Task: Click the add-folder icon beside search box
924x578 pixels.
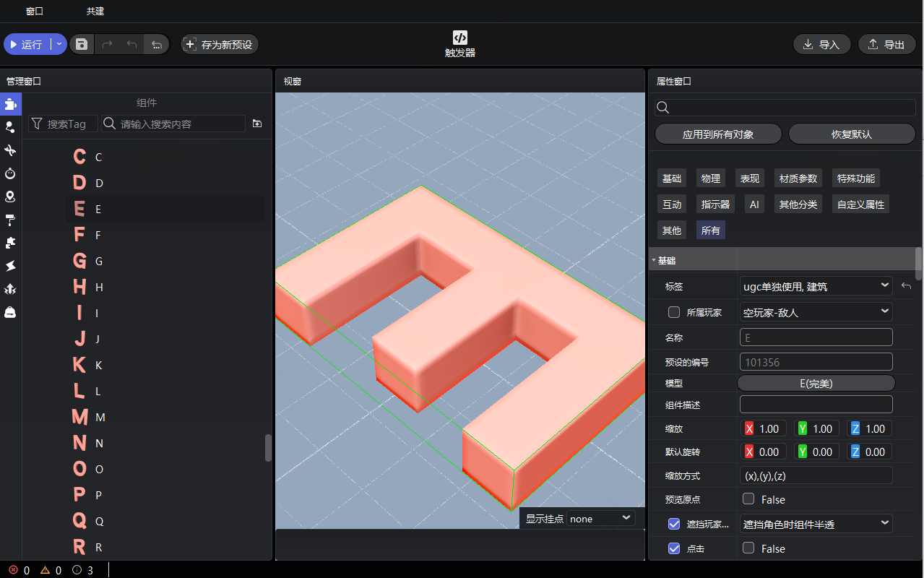Action: coord(257,124)
